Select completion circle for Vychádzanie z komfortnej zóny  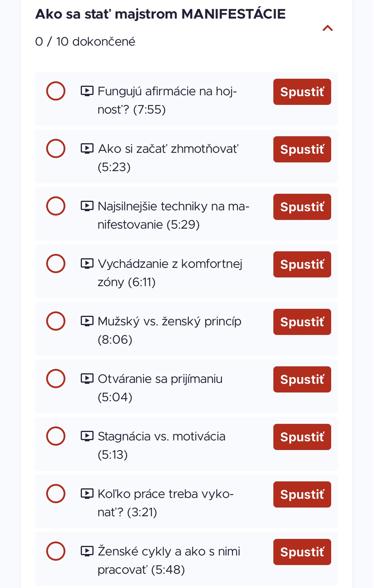pyautogui.click(x=56, y=263)
